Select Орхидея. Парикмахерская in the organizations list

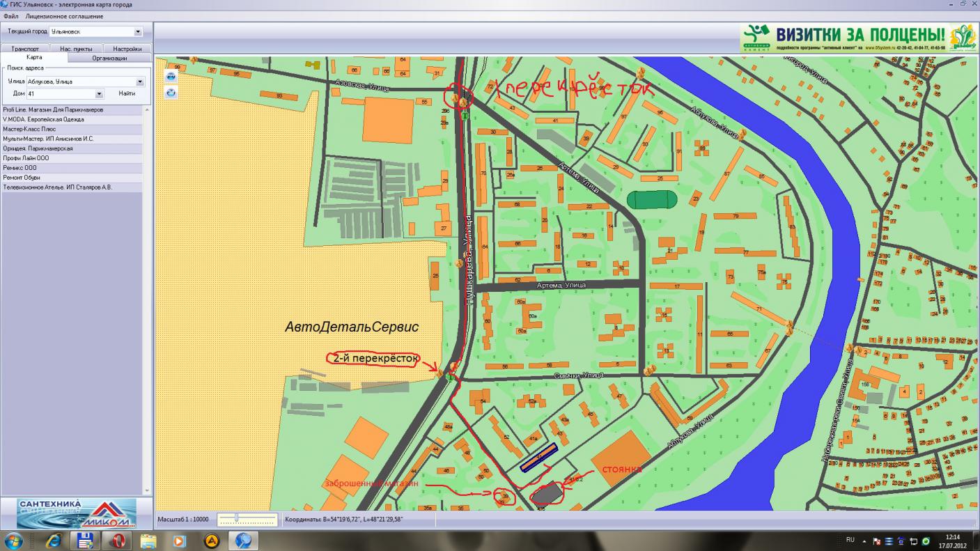(38, 148)
